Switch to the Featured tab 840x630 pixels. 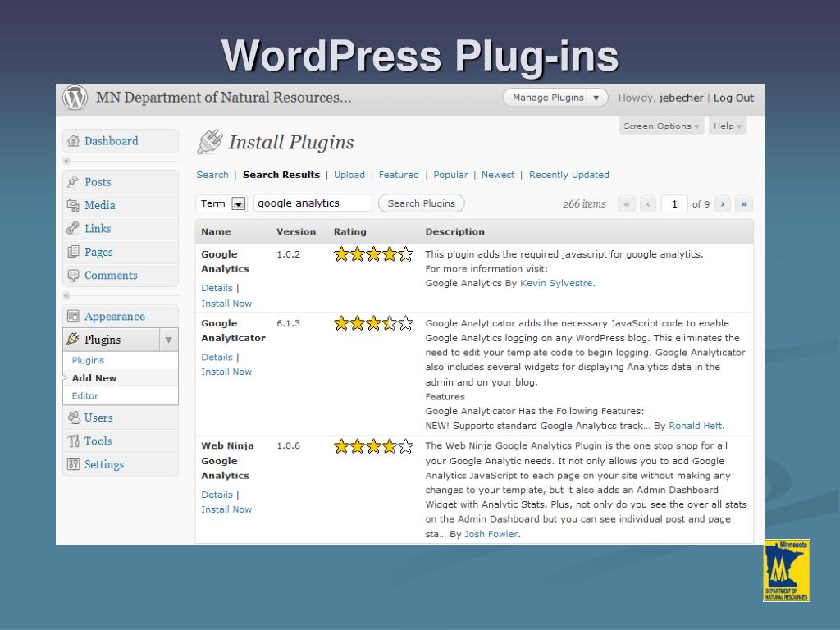click(399, 175)
